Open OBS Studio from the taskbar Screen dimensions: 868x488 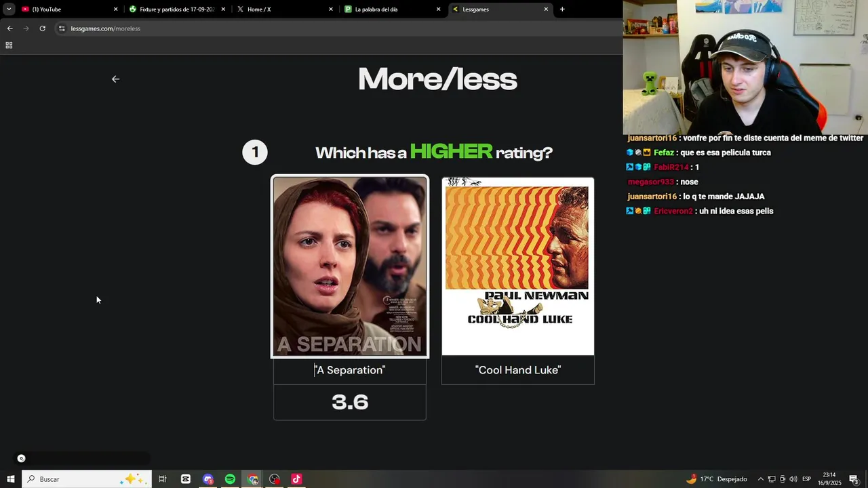pyautogui.click(x=274, y=479)
